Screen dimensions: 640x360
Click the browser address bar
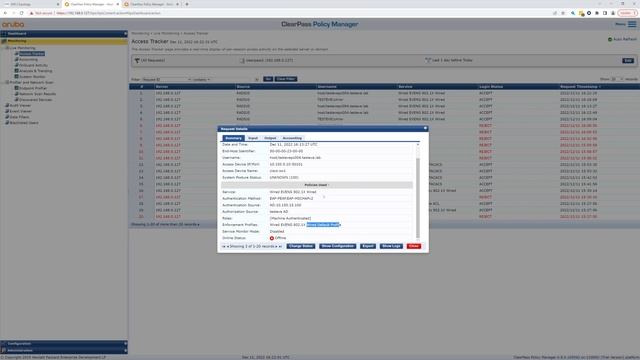[286, 13]
